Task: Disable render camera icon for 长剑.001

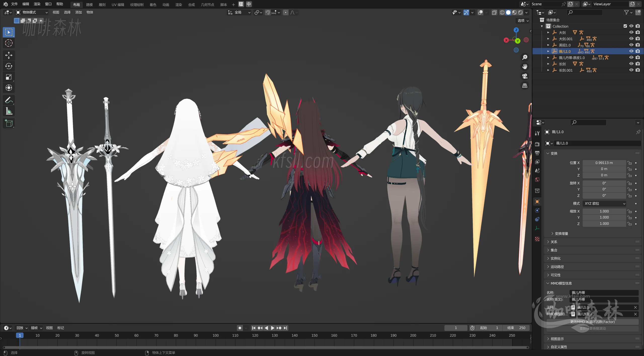Action: click(637, 70)
